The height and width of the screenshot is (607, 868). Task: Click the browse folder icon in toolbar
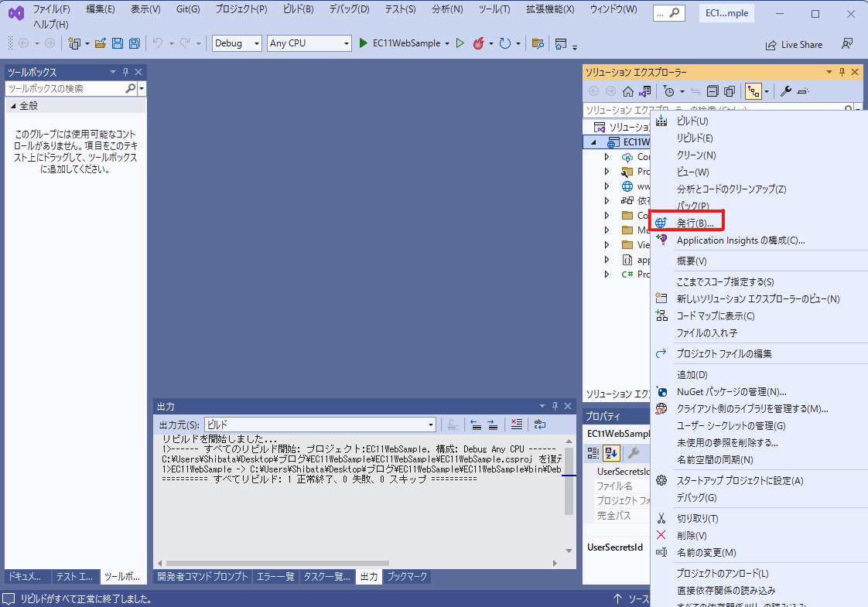pyautogui.click(x=538, y=43)
